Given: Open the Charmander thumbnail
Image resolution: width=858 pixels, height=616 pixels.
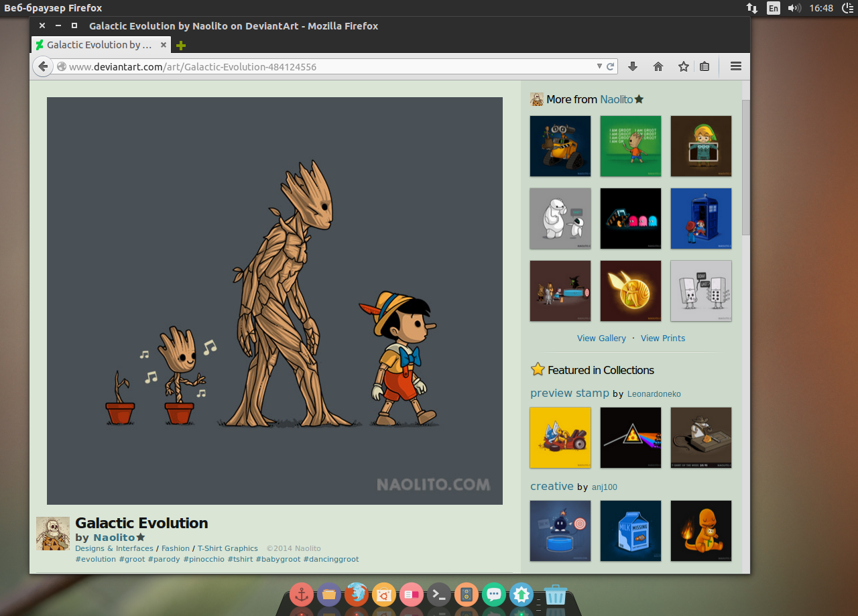Looking at the screenshot, I should 701,531.
